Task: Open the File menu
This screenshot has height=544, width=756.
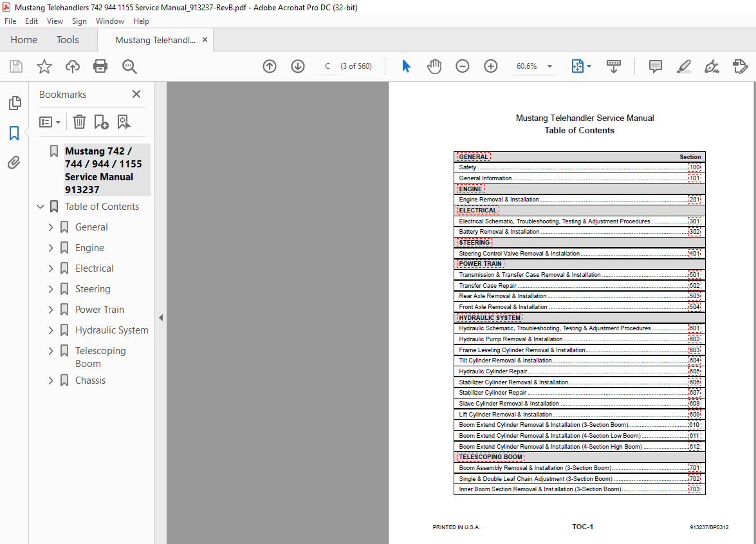Action: coord(10,21)
